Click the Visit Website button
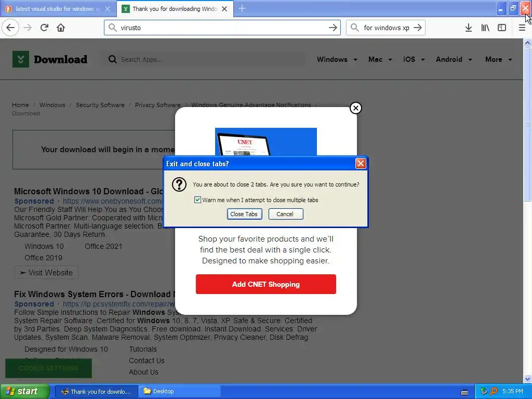 (46, 273)
